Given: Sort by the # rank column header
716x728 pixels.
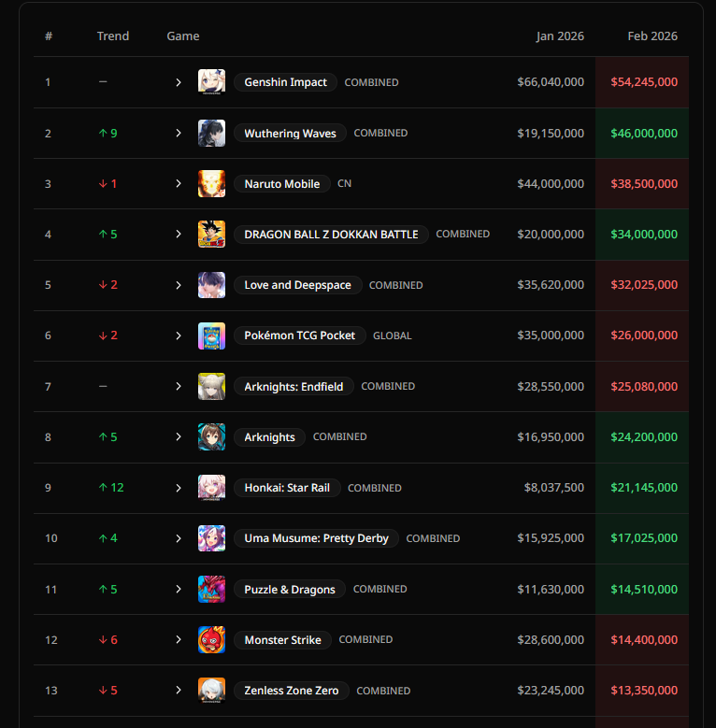Looking at the screenshot, I should 49,36.
